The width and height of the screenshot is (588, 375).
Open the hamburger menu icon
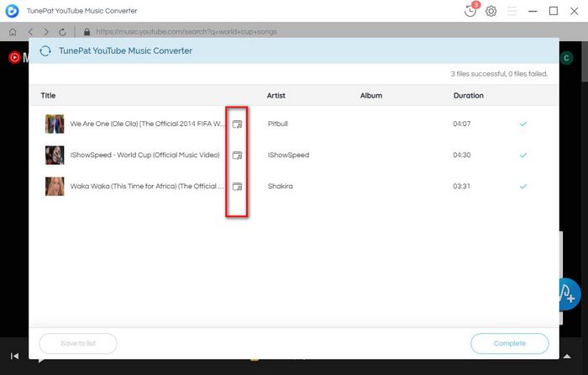(512, 11)
